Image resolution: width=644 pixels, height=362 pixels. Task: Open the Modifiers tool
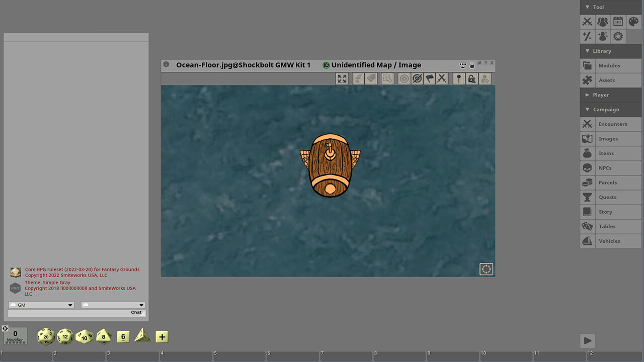coord(587,36)
